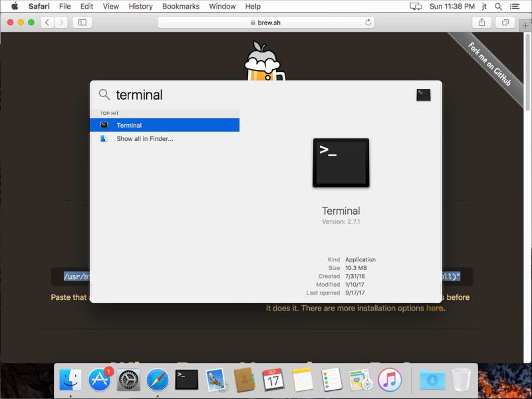This screenshot has width=532, height=399.
Task: Open the Help menu
Action: coord(253,6)
